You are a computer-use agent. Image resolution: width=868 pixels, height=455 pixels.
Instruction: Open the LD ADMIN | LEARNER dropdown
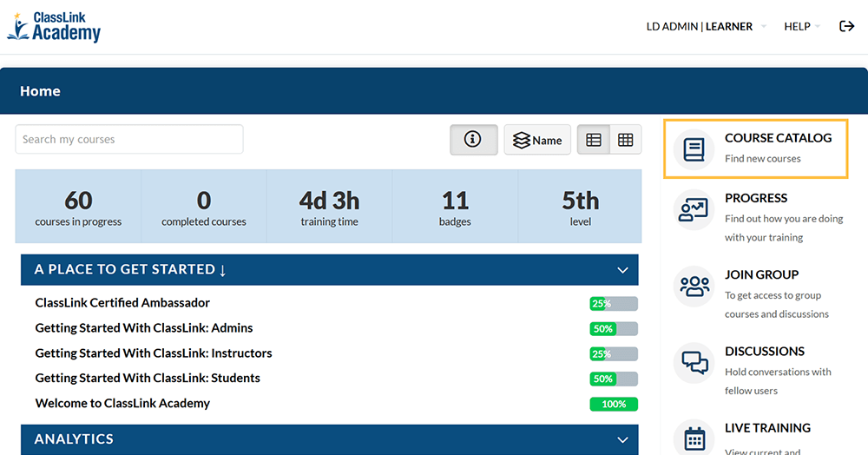[x=706, y=27]
